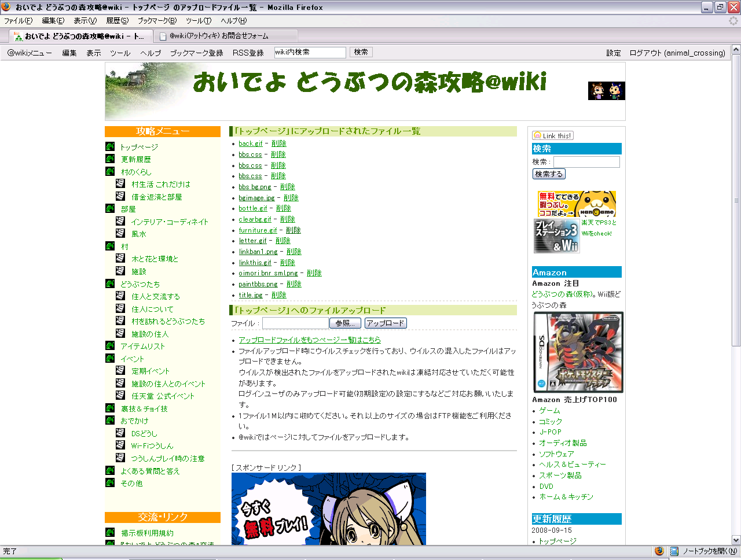The height and width of the screenshot is (560, 741).
Task: Click the leaf icon beside トップページ
Action: click(x=110, y=146)
